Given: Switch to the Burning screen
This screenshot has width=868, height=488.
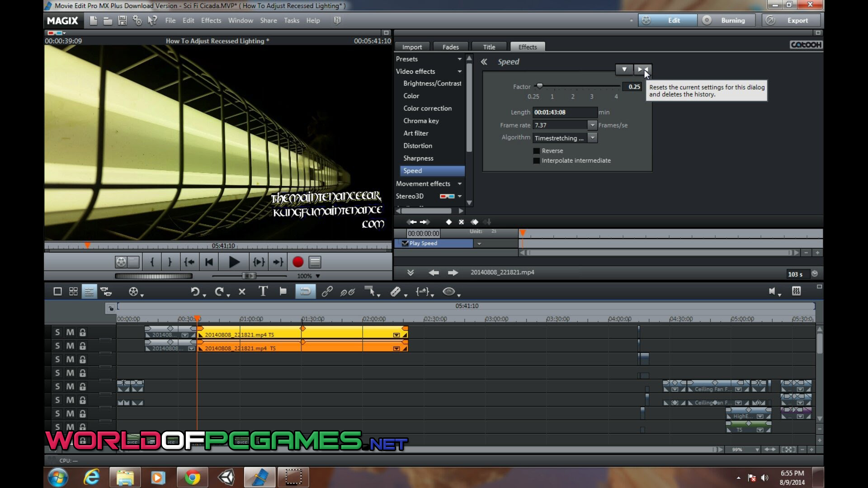Looking at the screenshot, I should (x=726, y=21).
